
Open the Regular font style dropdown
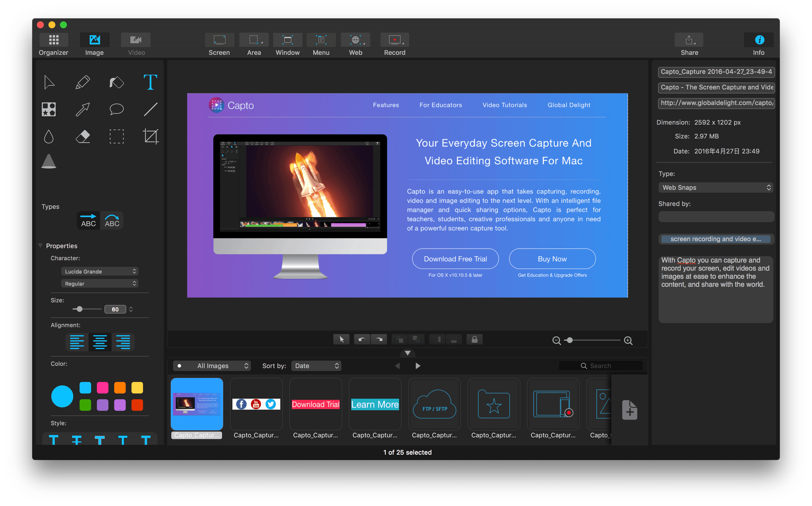[x=100, y=284]
